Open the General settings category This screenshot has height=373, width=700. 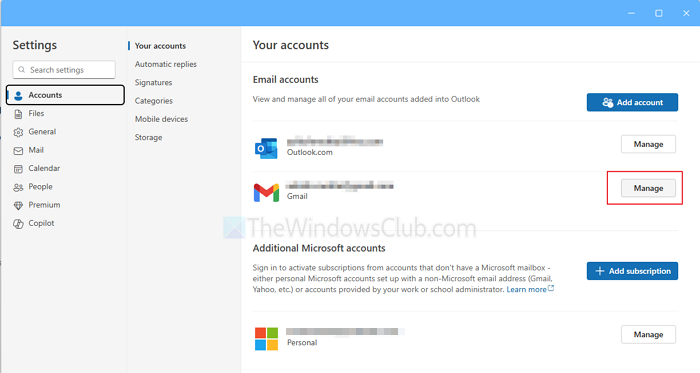[x=65, y=132]
